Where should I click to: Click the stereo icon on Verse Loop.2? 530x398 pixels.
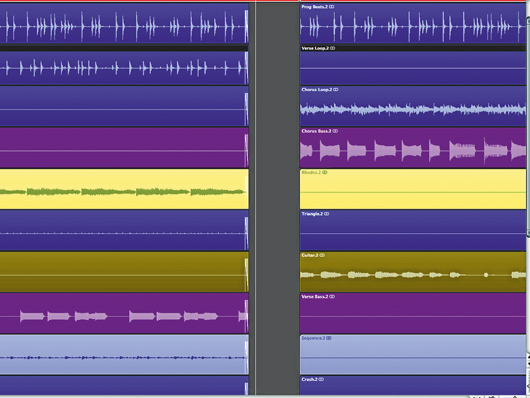(333, 48)
